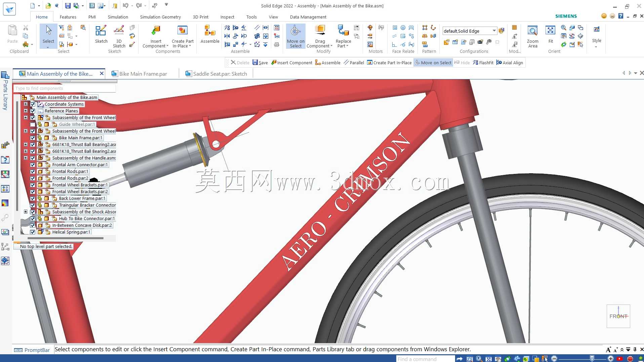Click the Replace Part icon
The width and height of the screenshot is (644, 362).
coord(343,31)
